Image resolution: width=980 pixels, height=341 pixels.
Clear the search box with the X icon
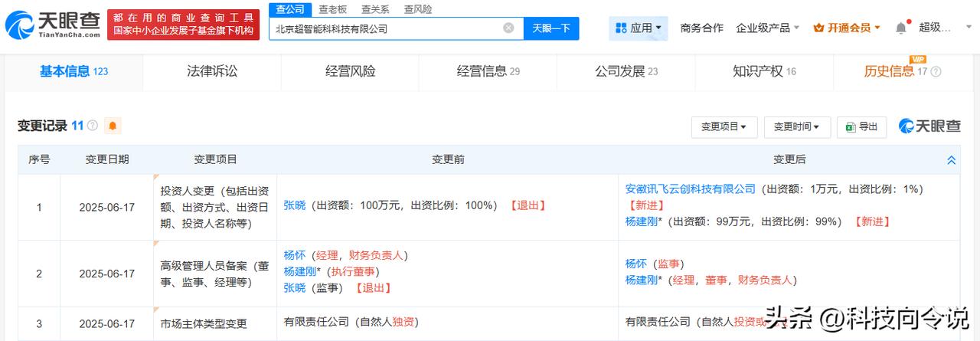click(x=508, y=28)
